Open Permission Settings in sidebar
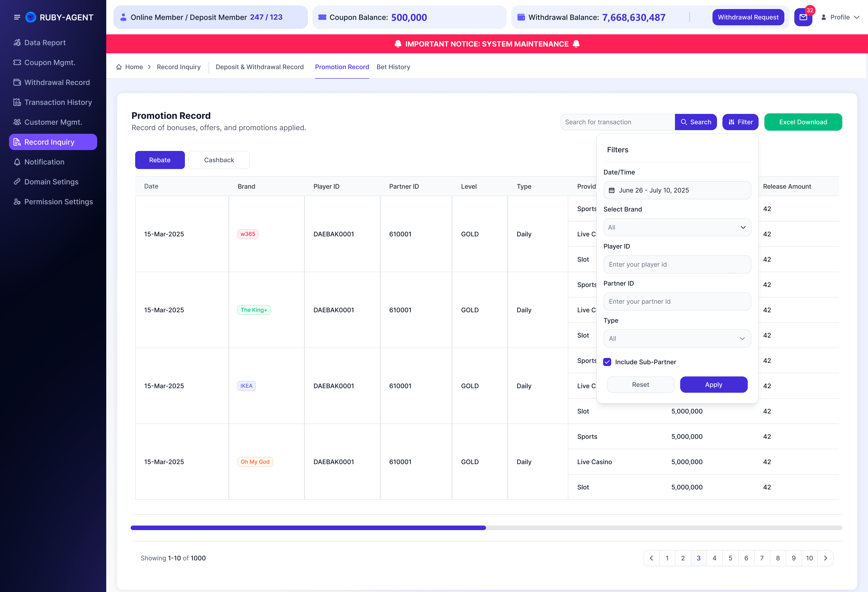868x592 pixels. click(53, 202)
